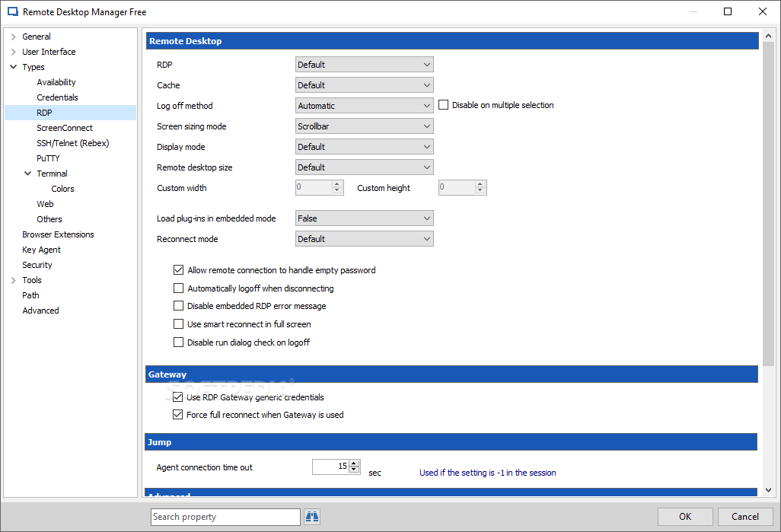Click the Jump section header
The width and height of the screenshot is (781, 532).
click(451, 442)
